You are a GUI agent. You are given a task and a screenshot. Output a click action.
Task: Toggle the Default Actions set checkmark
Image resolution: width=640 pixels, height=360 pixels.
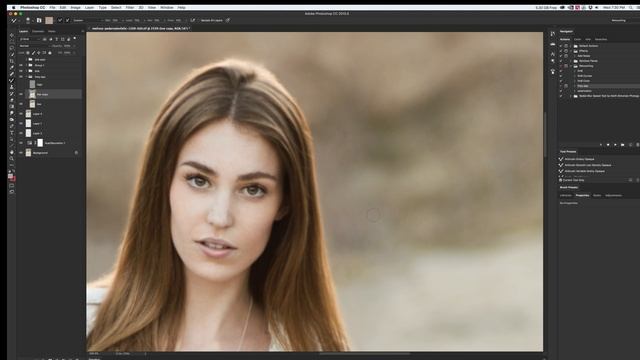561,46
